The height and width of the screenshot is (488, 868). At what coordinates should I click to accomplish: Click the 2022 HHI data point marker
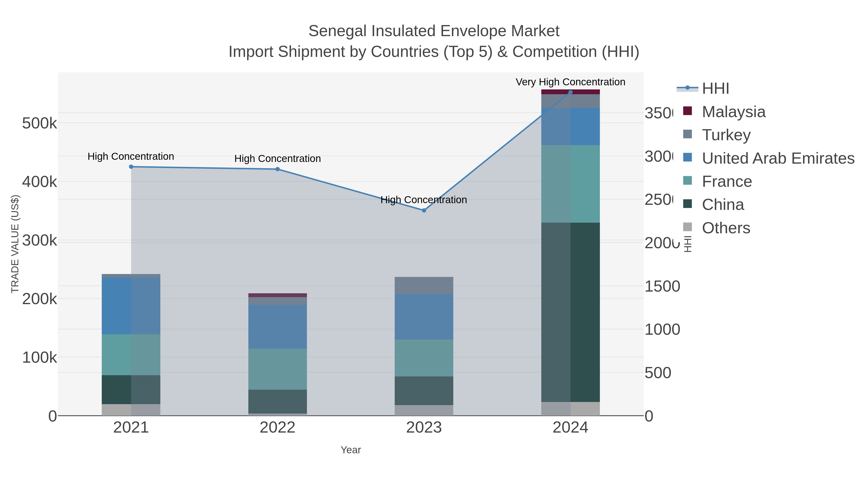[x=278, y=169]
